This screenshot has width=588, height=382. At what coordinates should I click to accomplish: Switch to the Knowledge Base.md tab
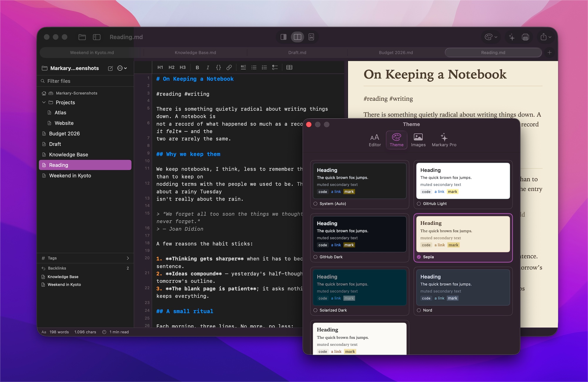[x=196, y=53]
